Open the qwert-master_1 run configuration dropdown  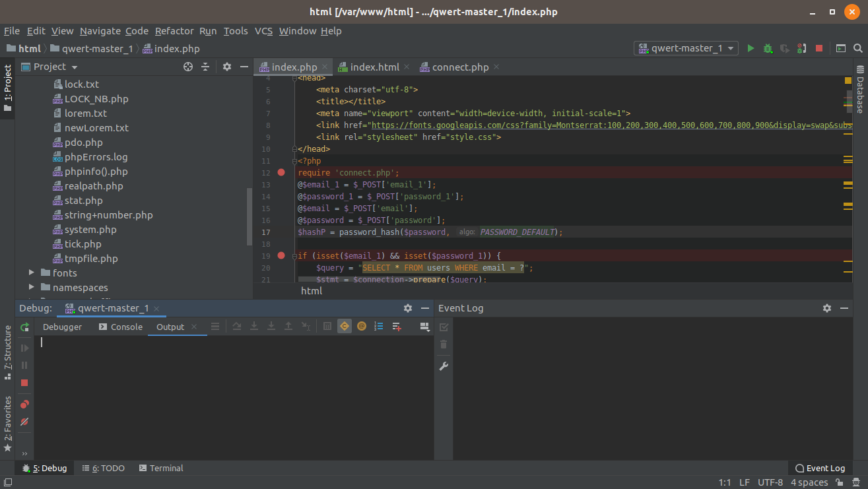686,48
